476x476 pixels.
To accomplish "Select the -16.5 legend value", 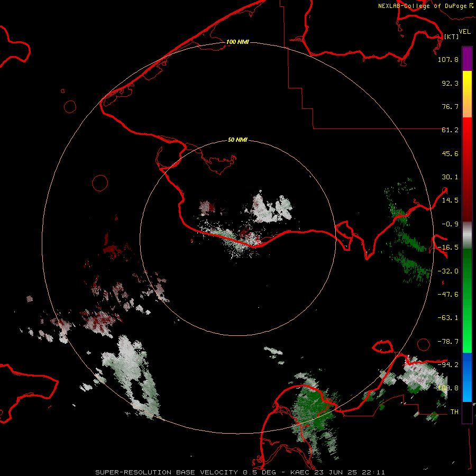I will click(448, 248).
